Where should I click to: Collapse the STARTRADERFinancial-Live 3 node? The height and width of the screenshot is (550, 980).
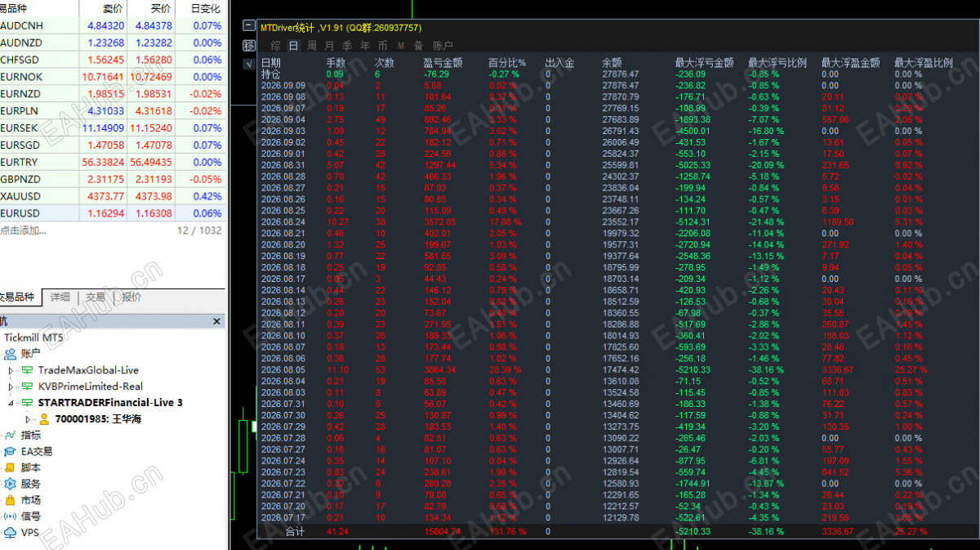click(x=11, y=403)
